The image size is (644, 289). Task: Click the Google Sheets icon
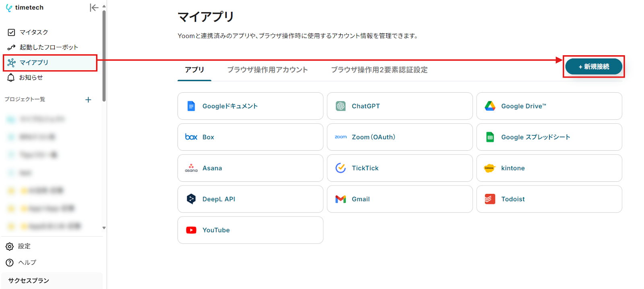tap(490, 137)
